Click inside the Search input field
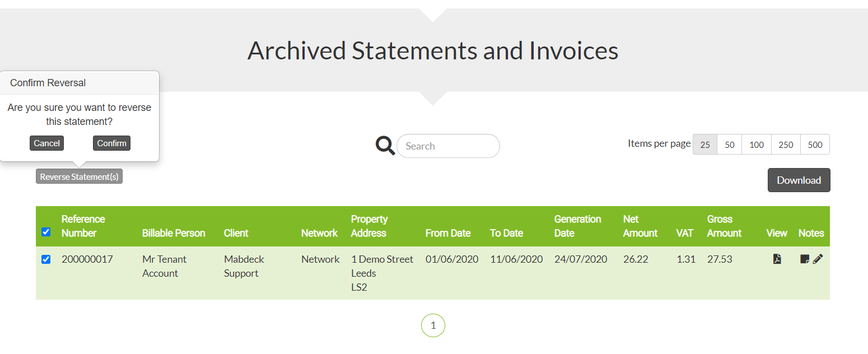Screen dimensions: 868x354 point(447,146)
